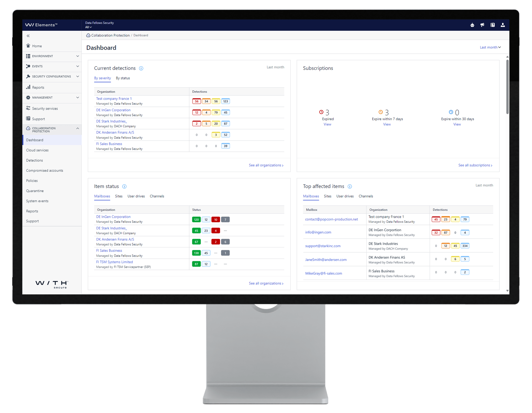
Task: Click the Security Configurations wrench icon
Action: click(x=28, y=76)
